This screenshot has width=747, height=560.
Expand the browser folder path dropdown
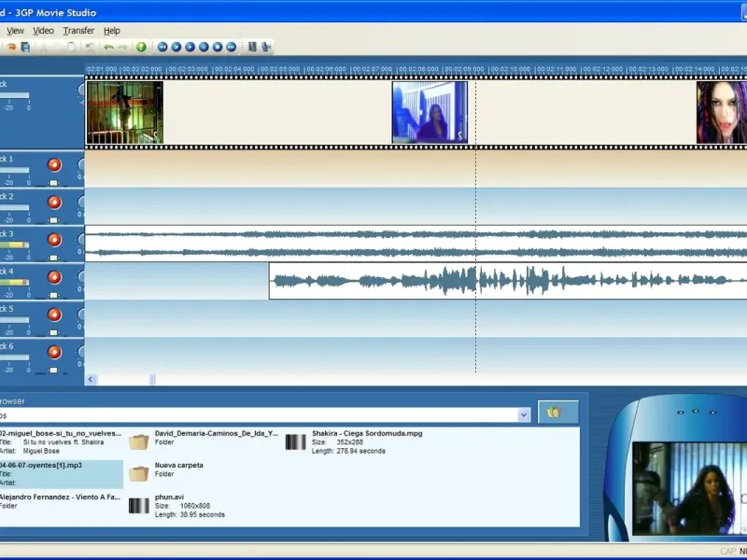(x=523, y=414)
